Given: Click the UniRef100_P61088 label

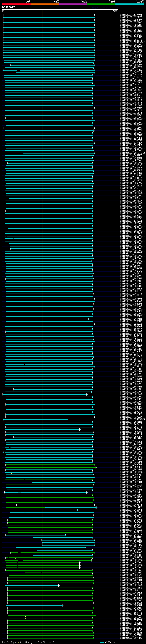Looking at the screenshot, I should (x=131, y=93).
